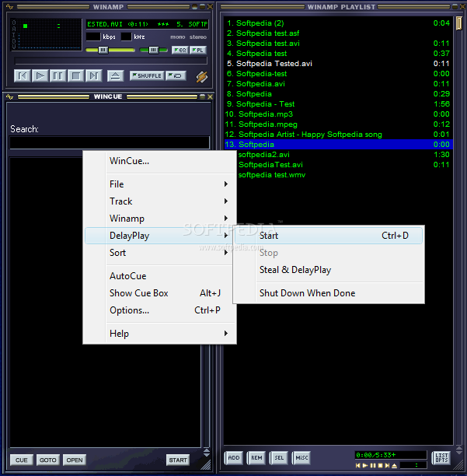This screenshot has width=467, height=476.
Task: Select Start in the DelayPlay submenu
Action: (x=329, y=236)
